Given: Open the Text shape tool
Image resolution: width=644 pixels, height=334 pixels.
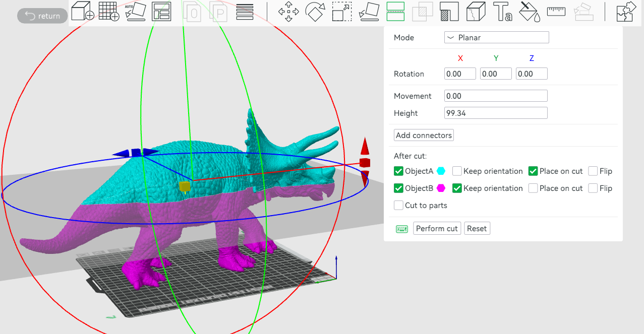Looking at the screenshot, I should [x=502, y=11].
